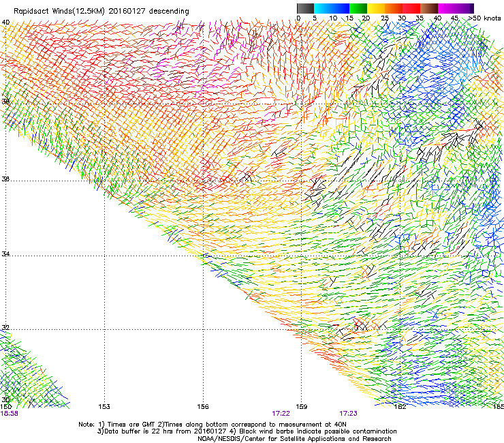Select the '153' longitude label on bottom axis
Screen dimensions: 504x443
104,407
